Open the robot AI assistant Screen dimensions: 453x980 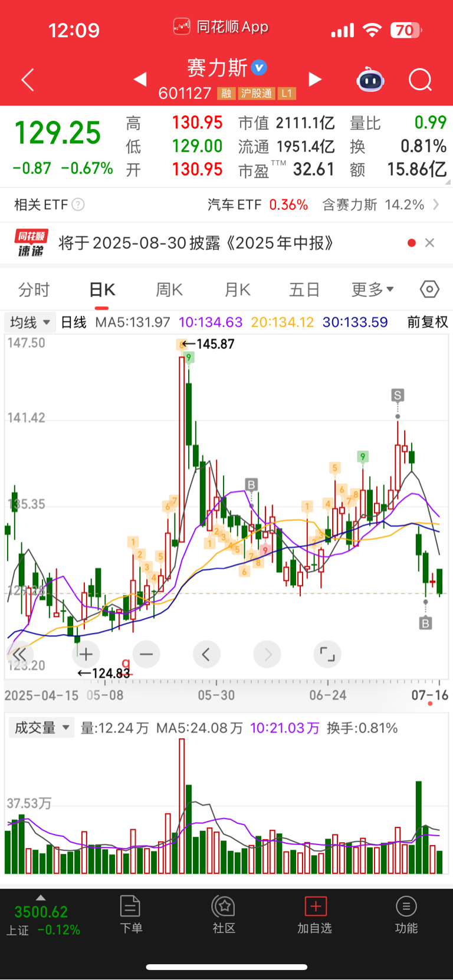pos(370,80)
